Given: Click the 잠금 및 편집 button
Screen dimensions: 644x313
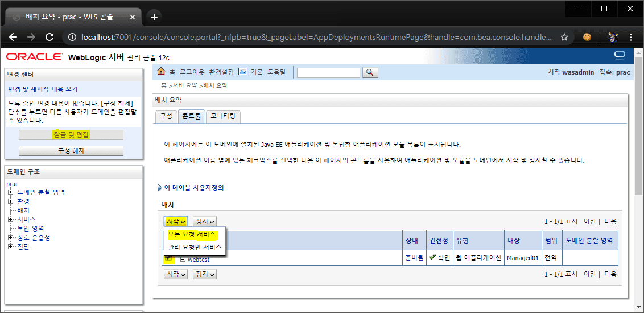Looking at the screenshot, I should point(71,135).
